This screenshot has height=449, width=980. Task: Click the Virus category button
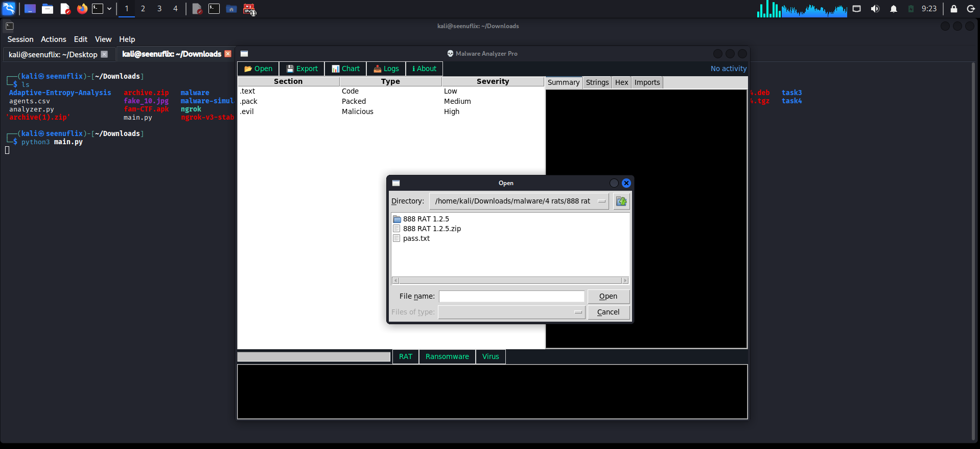tap(491, 356)
